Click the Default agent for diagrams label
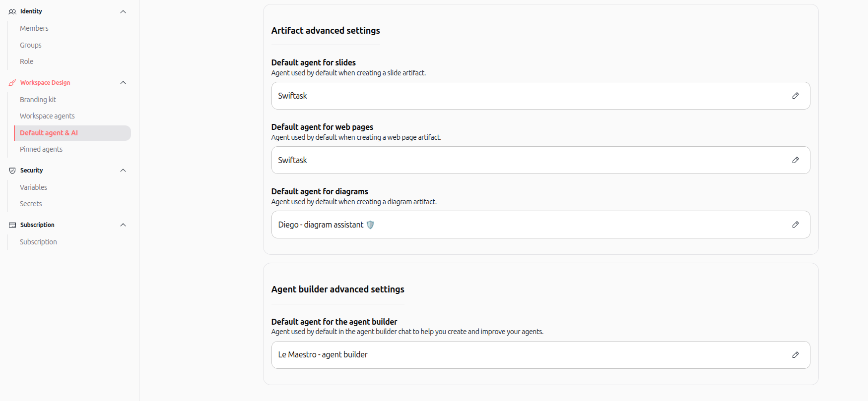 [320, 191]
